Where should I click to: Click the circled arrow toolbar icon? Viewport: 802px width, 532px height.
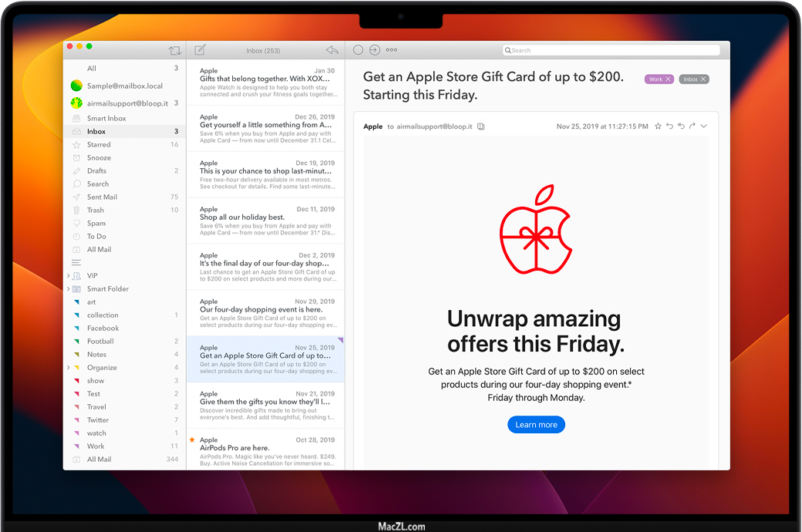click(x=375, y=50)
